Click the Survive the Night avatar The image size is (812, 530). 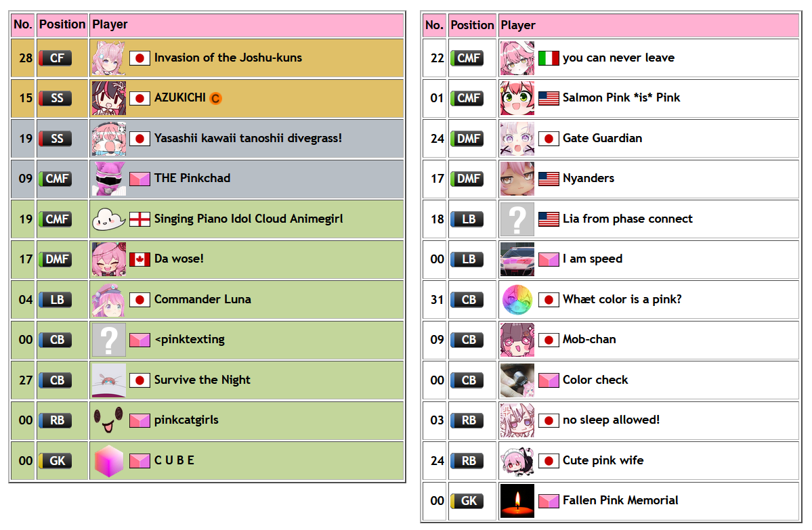pos(109,380)
